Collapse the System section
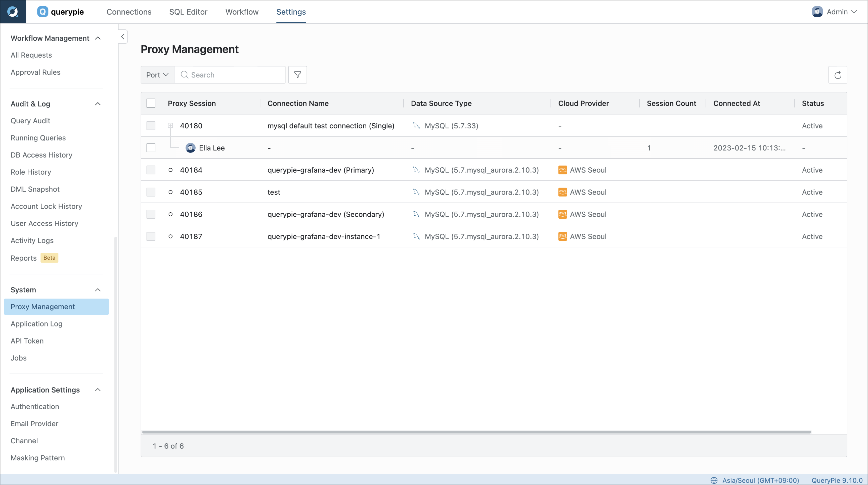Image resolution: width=868 pixels, height=485 pixels. 98,290
